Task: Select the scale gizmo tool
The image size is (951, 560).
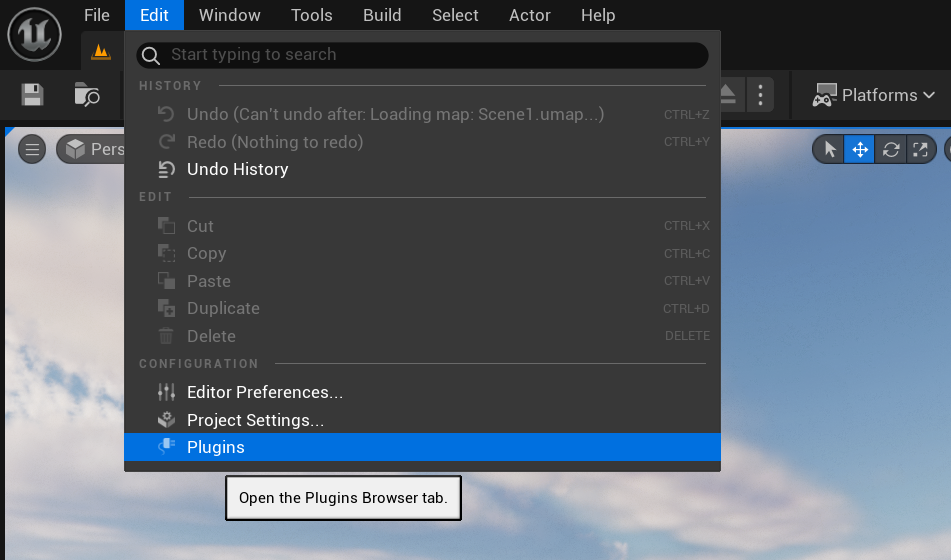Action: 920,150
